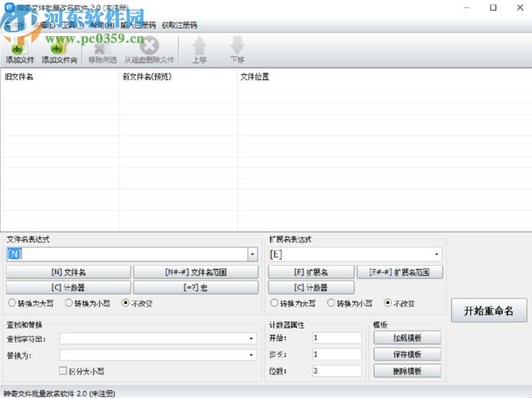
Task: Expand the filename expression dropdown arrow
Action: [252, 254]
